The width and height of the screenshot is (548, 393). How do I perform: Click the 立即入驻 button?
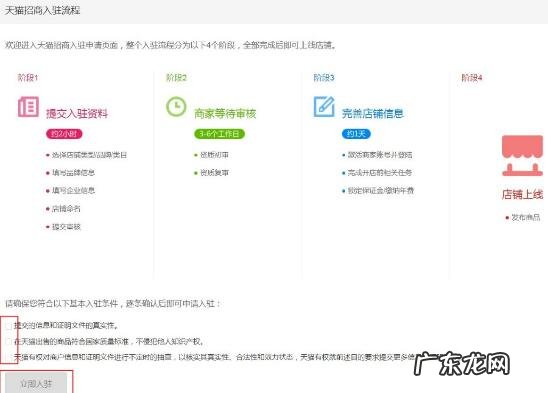(36, 384)
